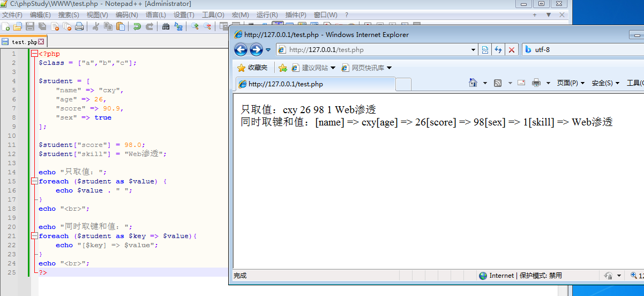
Task: Print the document from Notepad++ toolbar
Action: pos(79,26)
